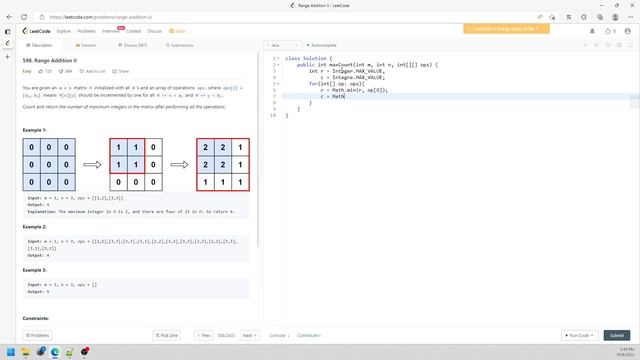This screenshot has height=360, width=640.
Task: Collapse code fold arrow on line 1
Action: click(279, 58)
